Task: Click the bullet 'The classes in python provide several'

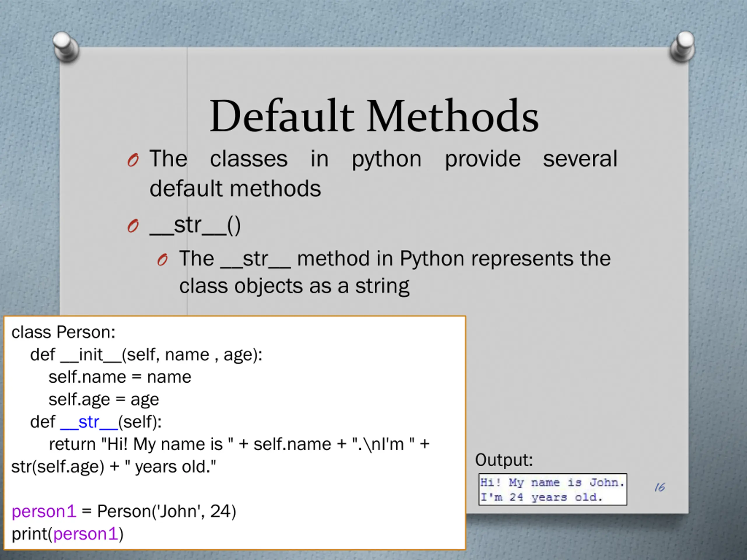Action: [x=383, y=159]
